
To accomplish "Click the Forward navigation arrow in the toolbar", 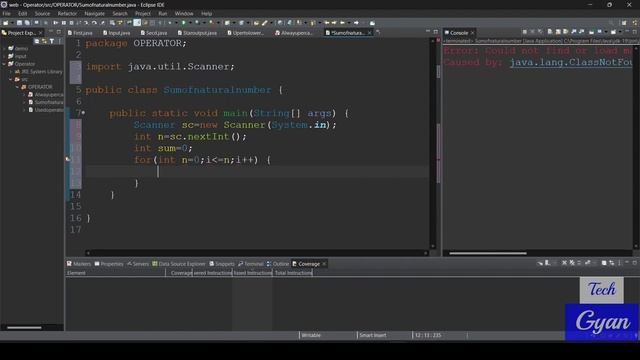I will (356, 23).
